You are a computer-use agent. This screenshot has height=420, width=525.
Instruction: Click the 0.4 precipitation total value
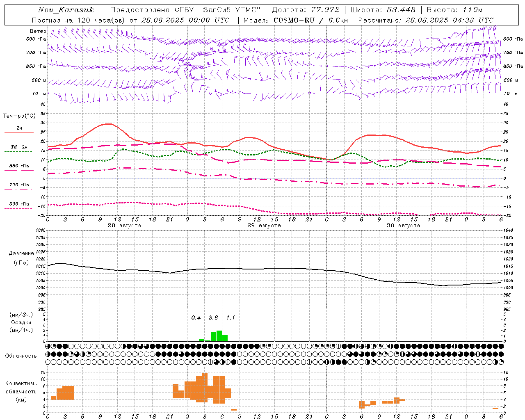tap(196, 318)
